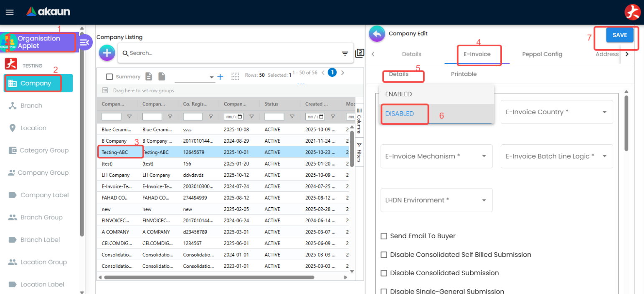
Task: Click the purple plus icon to add company
Action: (107, 53)
